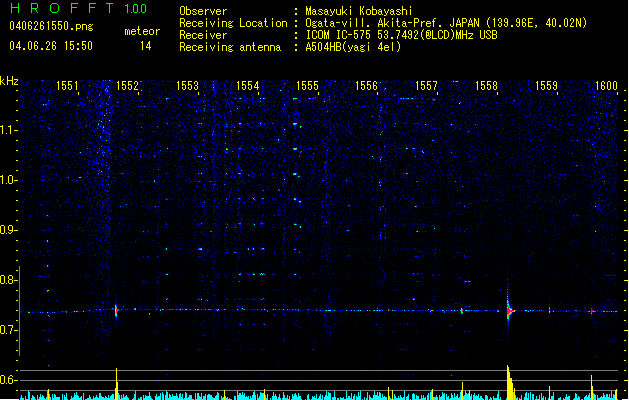Click the 0.8 kHz axis label
The width and height of the screenshot is (629, 400).
point(8,280)
